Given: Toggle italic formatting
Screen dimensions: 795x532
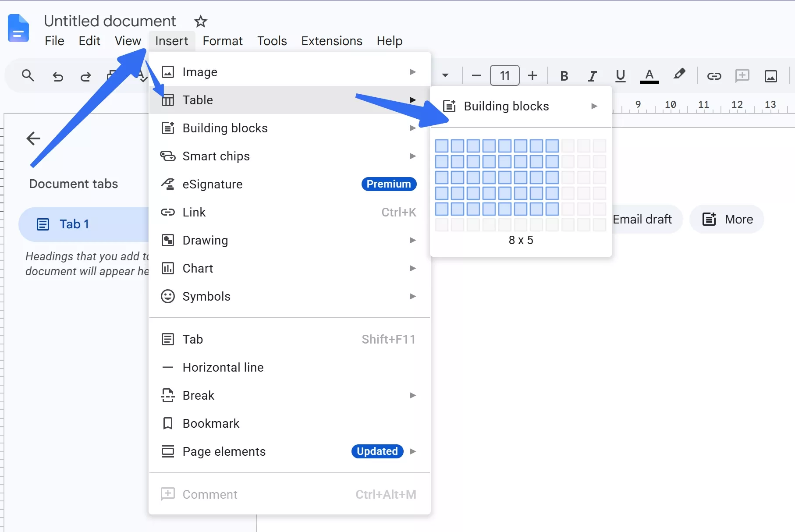Looking at the screenshot, I should pos(592,76).
